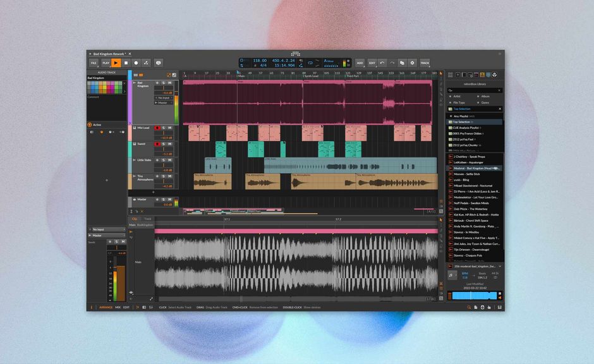Image resolution: width=594 pixels, height=364 pixels.
Task: Switch to ARRANGE view
Action: point(106,307)
